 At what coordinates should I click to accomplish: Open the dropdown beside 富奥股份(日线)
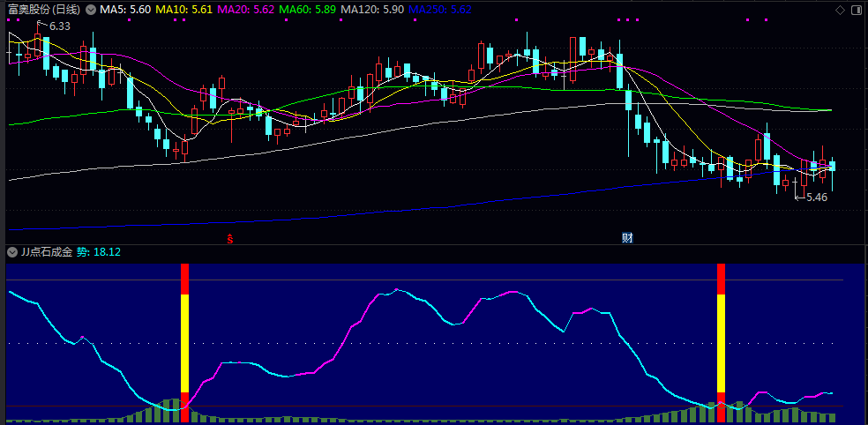[x=92, y=10]
